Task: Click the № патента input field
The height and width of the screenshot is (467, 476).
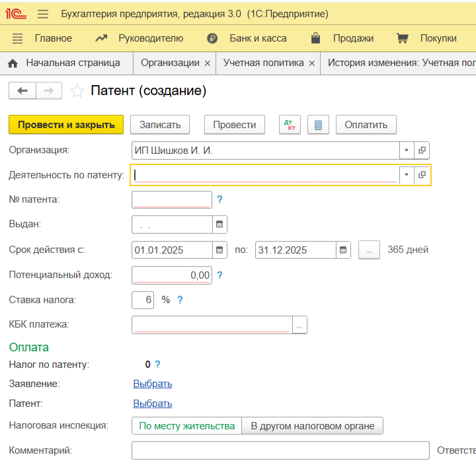Action: click(x=172, y=199)
